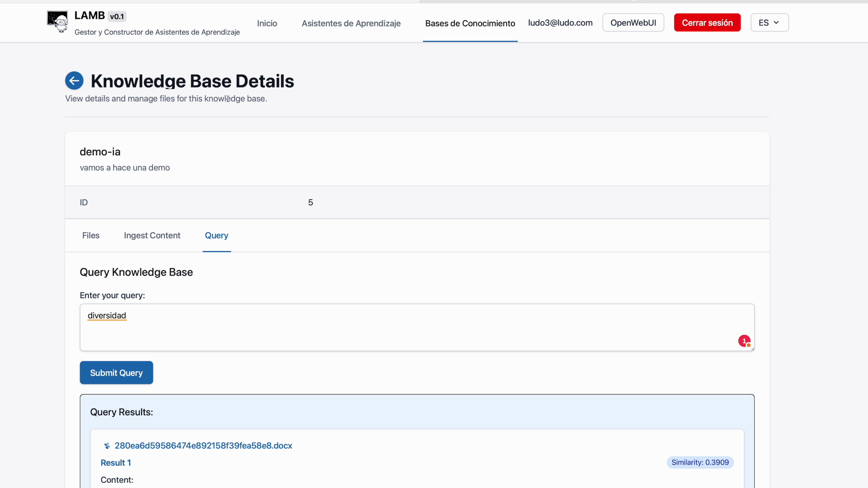Switch to the Files tab
Image resolution: width=868 pixels, height=488 pixels.
point(91,235)
